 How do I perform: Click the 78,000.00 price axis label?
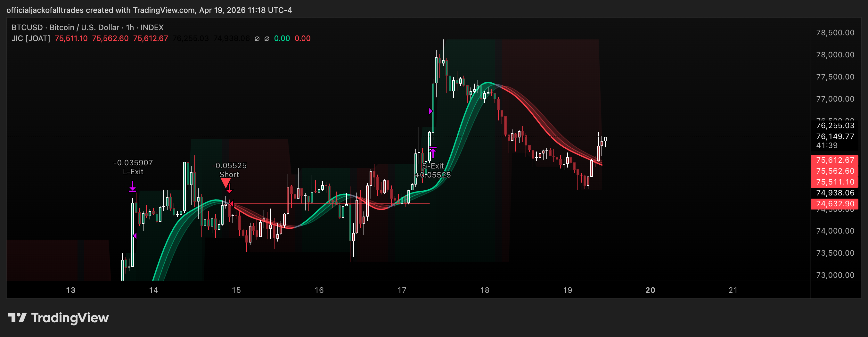click(x=835, y=54)
